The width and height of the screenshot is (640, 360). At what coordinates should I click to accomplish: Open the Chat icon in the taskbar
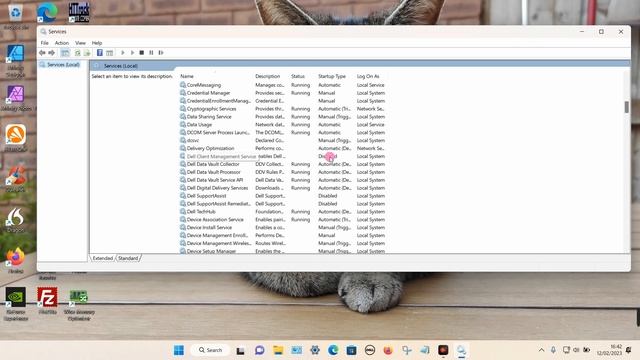[260, 350]
